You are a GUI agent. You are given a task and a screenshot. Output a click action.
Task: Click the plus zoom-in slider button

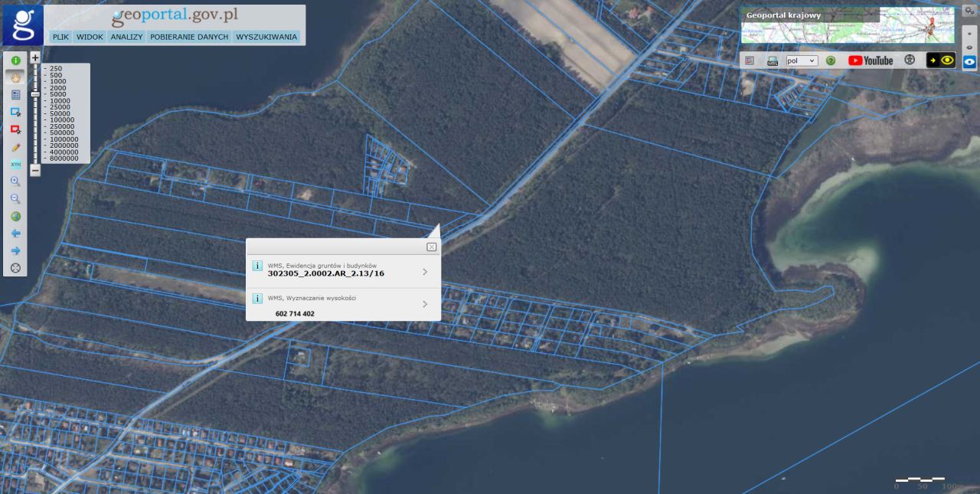[x=35, y=57]
